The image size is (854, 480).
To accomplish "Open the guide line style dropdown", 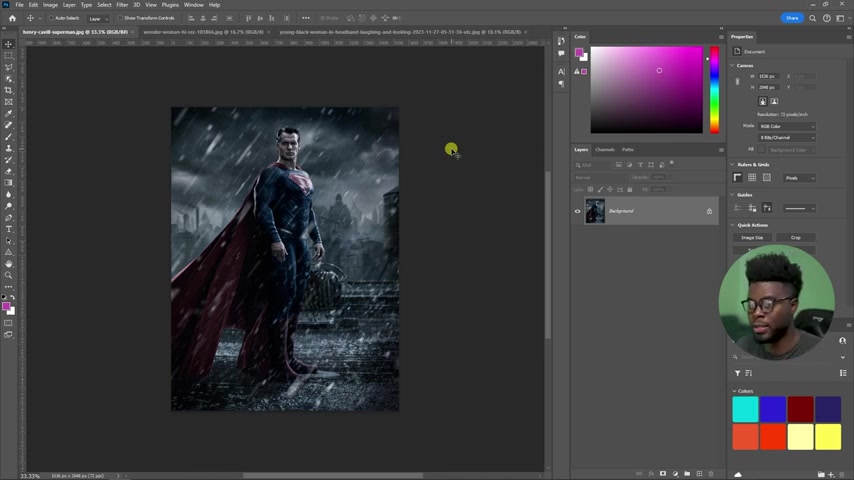I will [x=800, y=208].
